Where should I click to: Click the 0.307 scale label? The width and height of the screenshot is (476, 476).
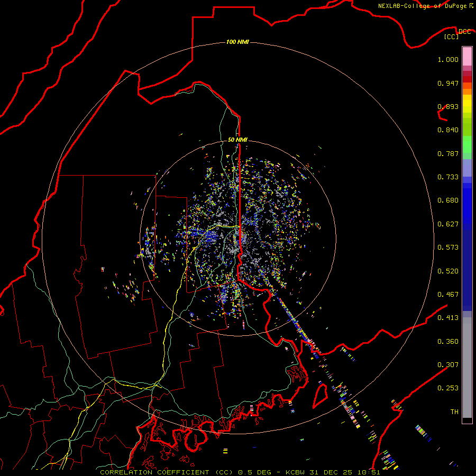448,365
